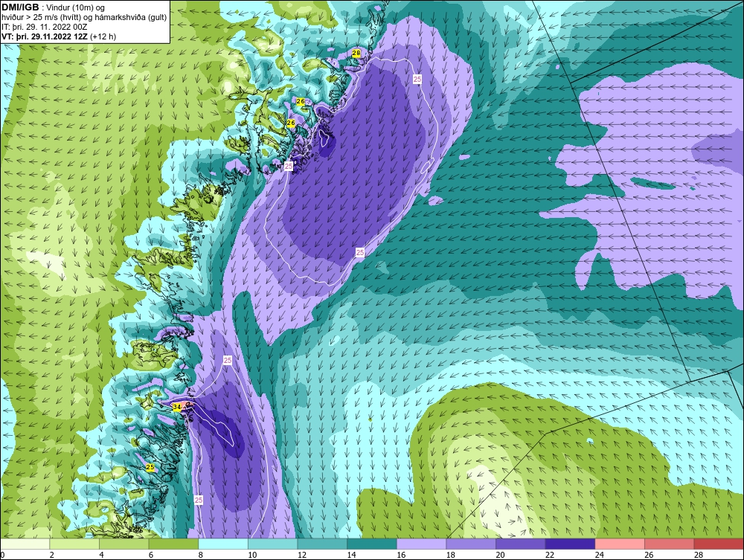Pick the 10–12 m/s legend swatch
744x560 pixels.
(273, 544)
